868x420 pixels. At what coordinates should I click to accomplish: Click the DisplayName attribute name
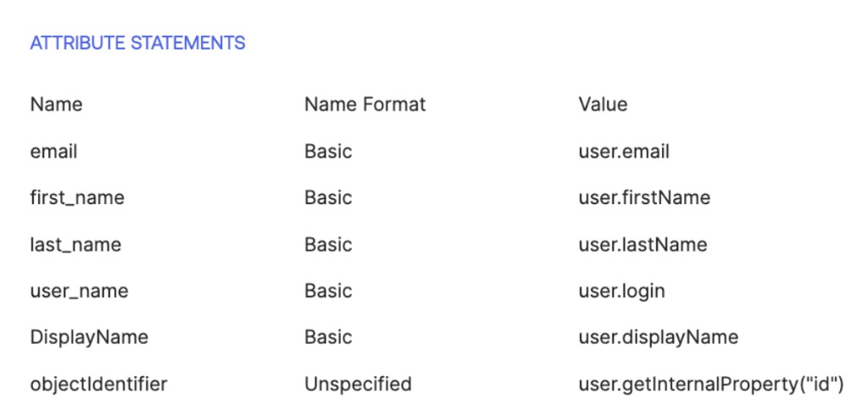tap(89, 337)
